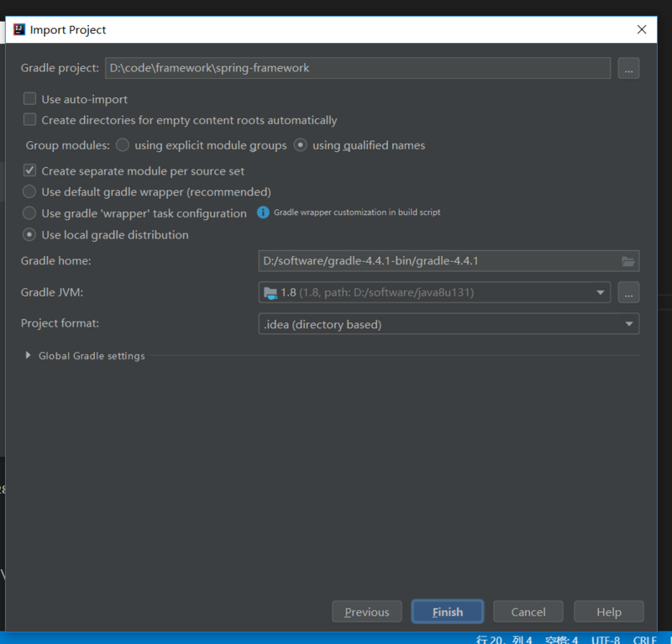
Task: Cancel the project import
Action: point(528,611)
